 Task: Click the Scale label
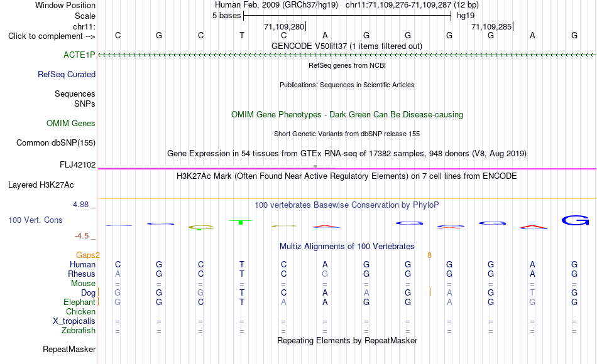(85, 16)
